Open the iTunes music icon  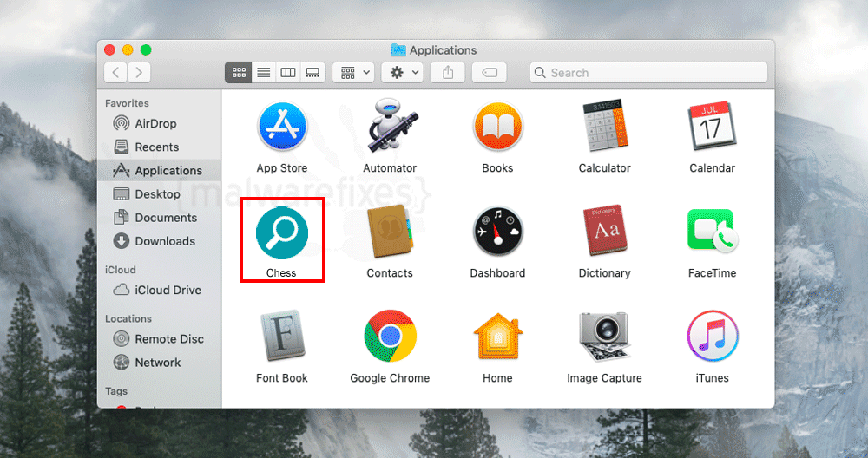[713, 336]
